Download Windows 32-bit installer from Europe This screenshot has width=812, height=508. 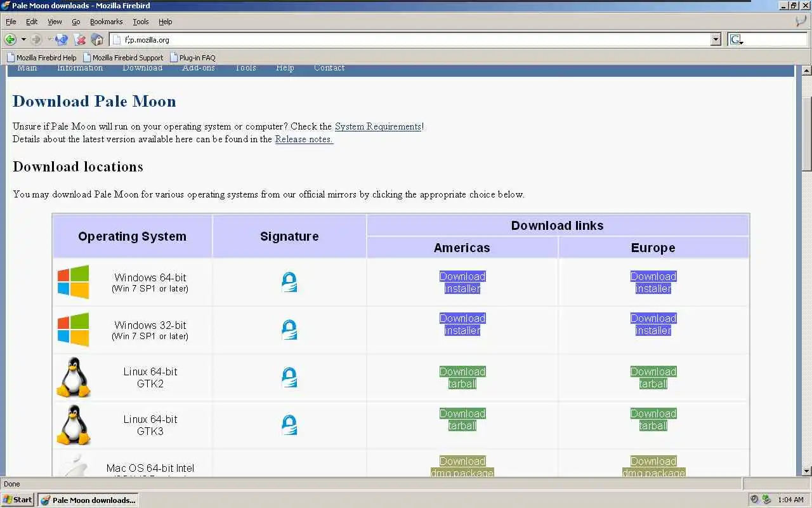(653, 324)
